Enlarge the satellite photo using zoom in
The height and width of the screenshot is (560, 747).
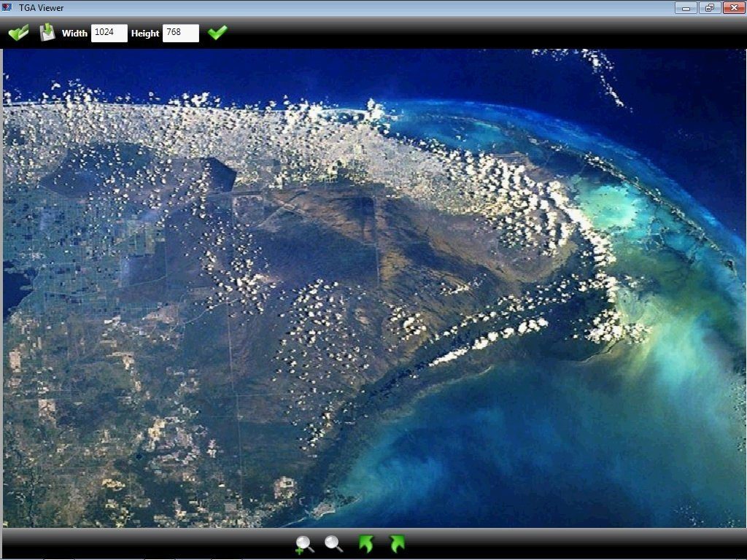tap(305, 543)
